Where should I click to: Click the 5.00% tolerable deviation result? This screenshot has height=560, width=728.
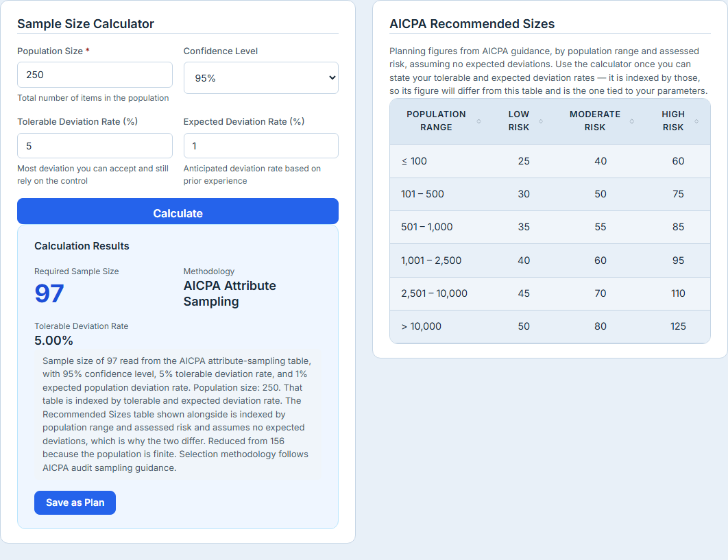pyautogui.click(x=53, y=341)
